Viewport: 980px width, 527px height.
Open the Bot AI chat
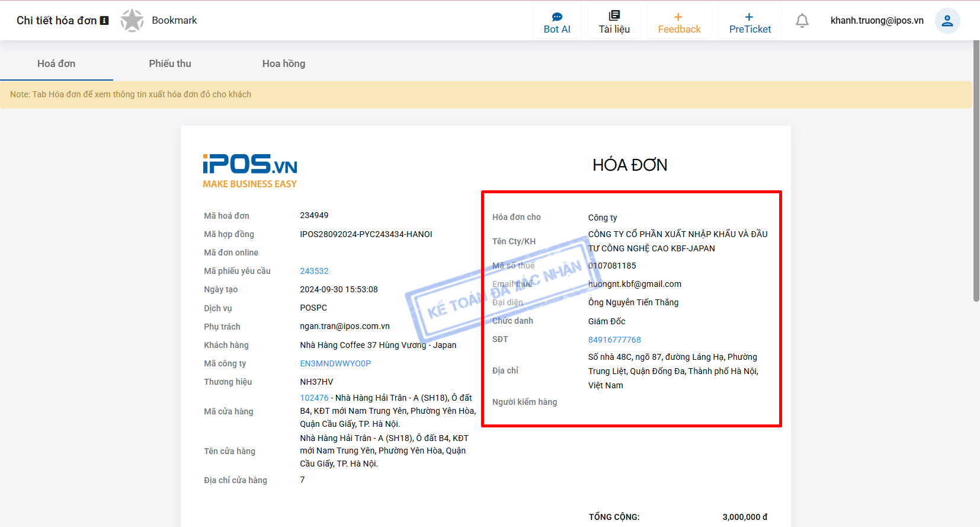pos(557,21)
